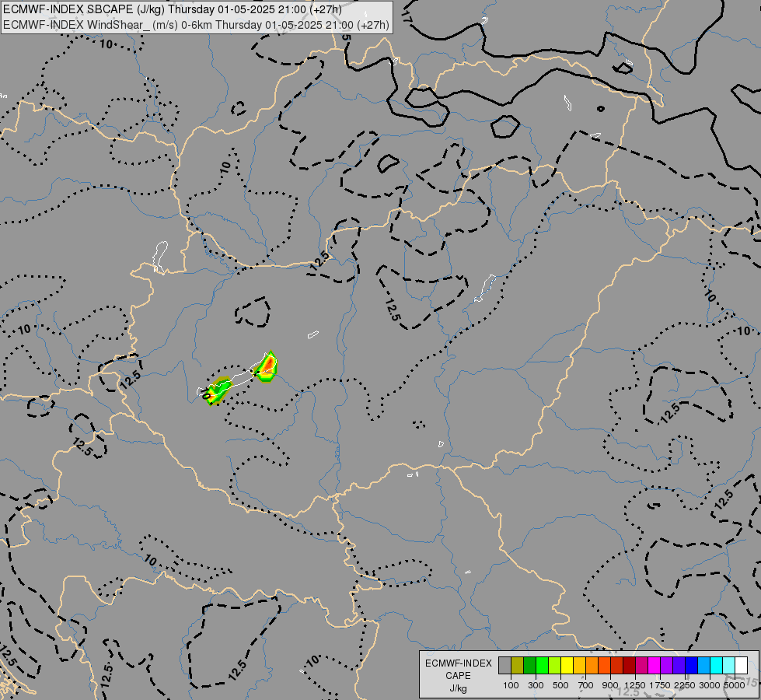761x700 pixels.
Task: Click the WindShear 0-6km title line
Action: (196, 25)
